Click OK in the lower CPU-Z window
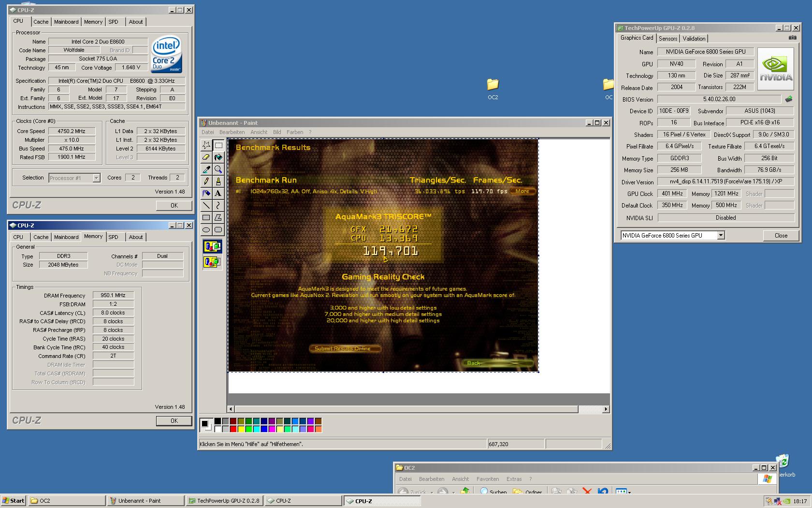 pos(174,421)
